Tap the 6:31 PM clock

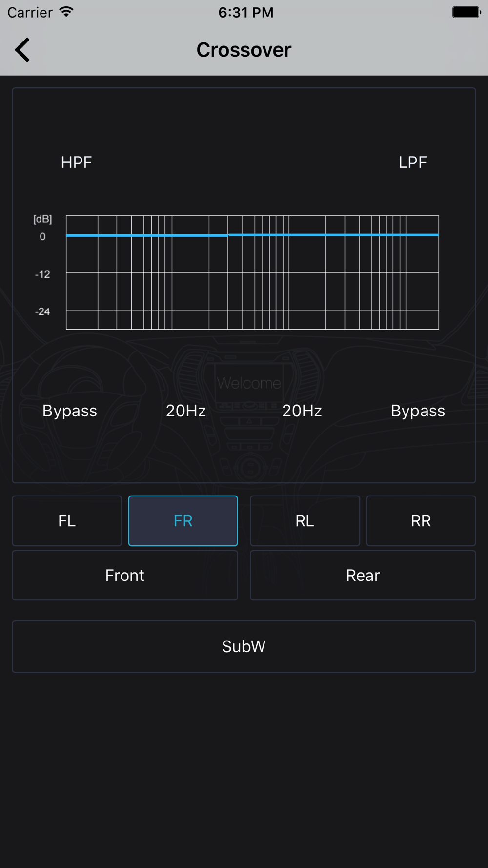(246, 12)
